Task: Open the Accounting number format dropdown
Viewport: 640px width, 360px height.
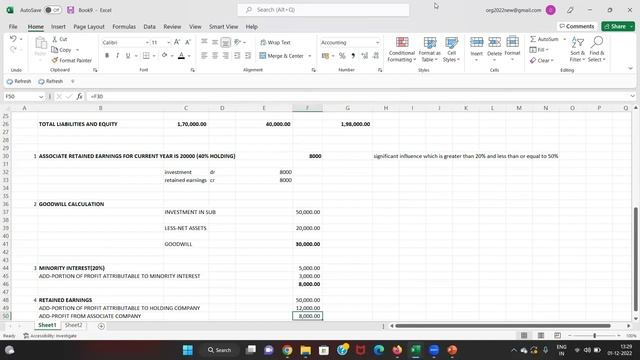Action: 378,42
